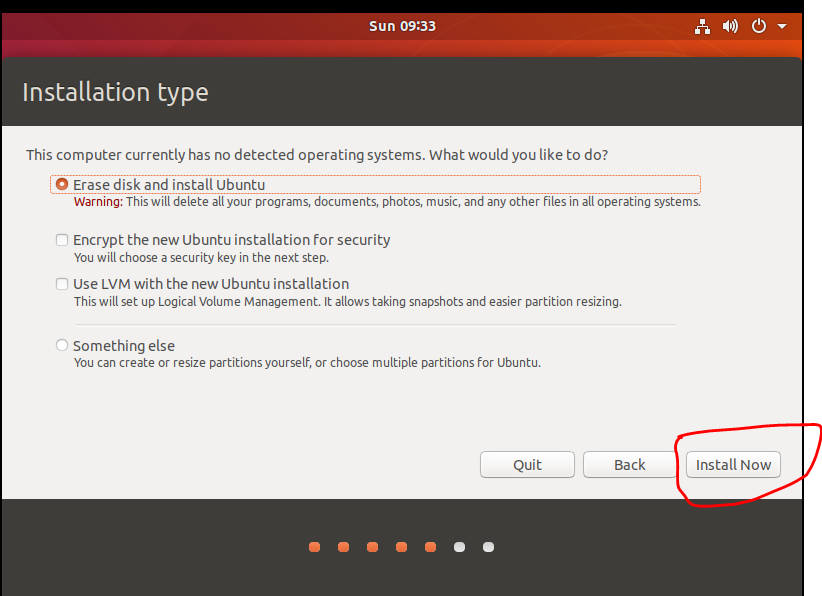Open the network status icon in top bar
The width and height of the screenshot is (822, 596).
coord(702,26)
